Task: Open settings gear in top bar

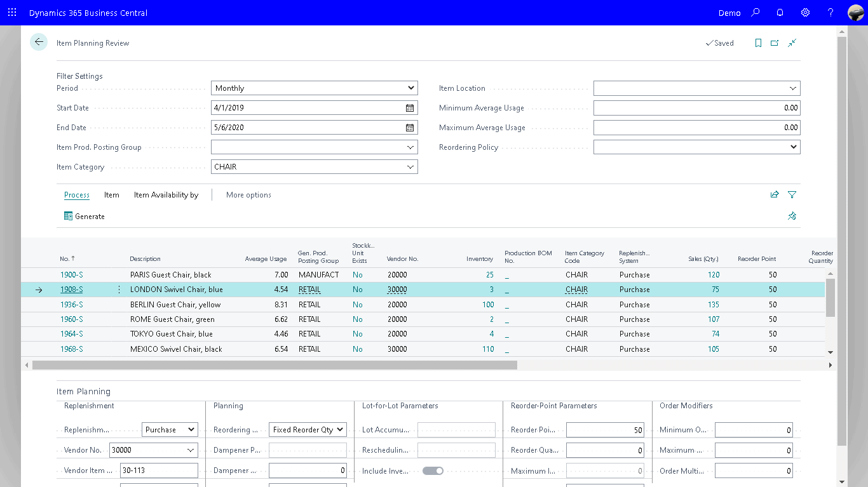Action: [805, 13]
